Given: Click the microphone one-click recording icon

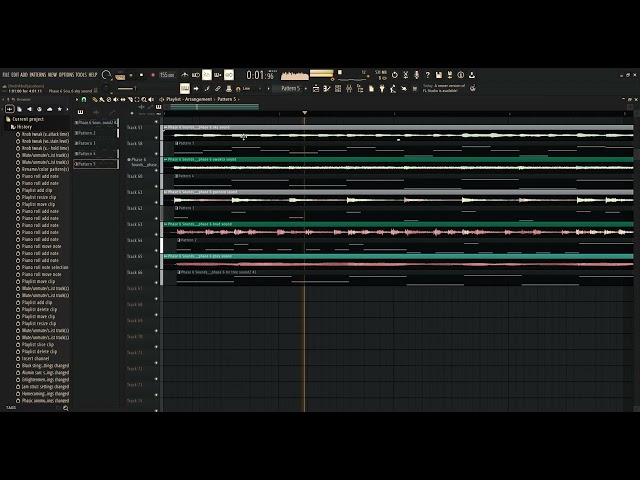Looking at the screenshot, I should click(417, 75).
